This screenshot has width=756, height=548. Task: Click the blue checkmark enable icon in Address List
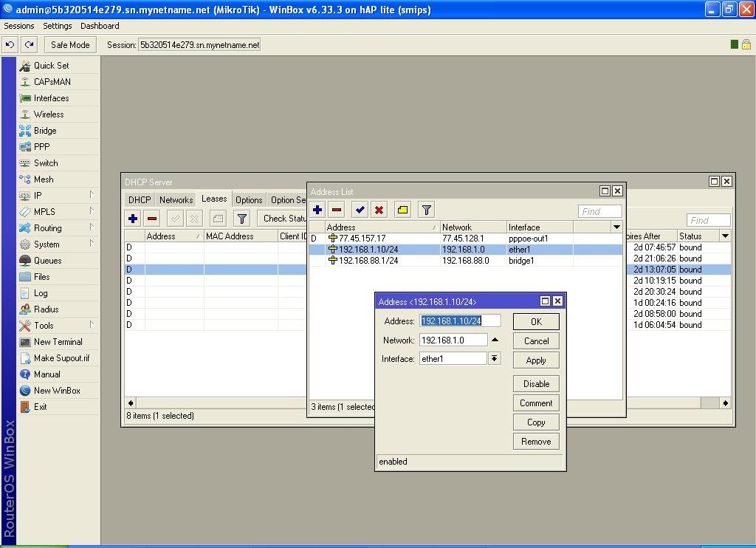(x=360, y=210)
